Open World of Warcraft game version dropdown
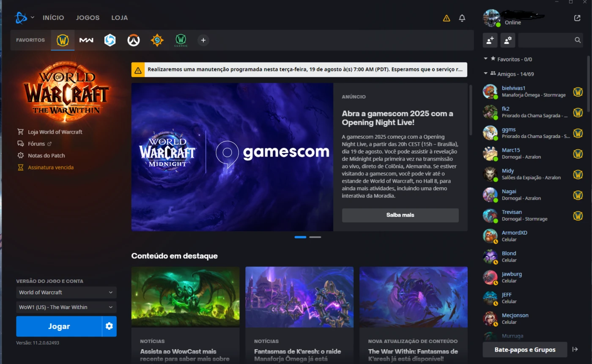The height and width of the screenshot is (364, 592). click(66, 292)
